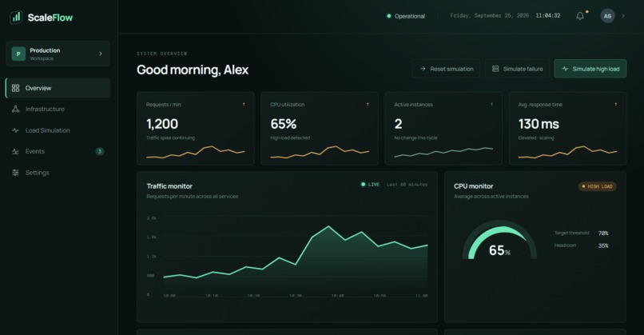Viewport: 644px width, 335px height.
Task: Click Simulate failure button
Action: click(517, 69)
